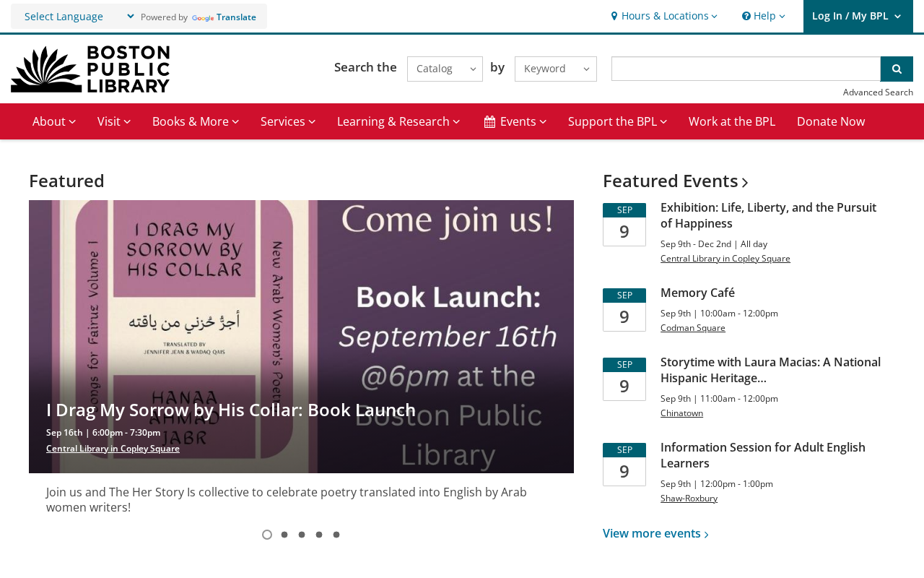Screen dimensions: 924x578
Task: Select the fifth carousel slide dot
Action: point(336,535)
